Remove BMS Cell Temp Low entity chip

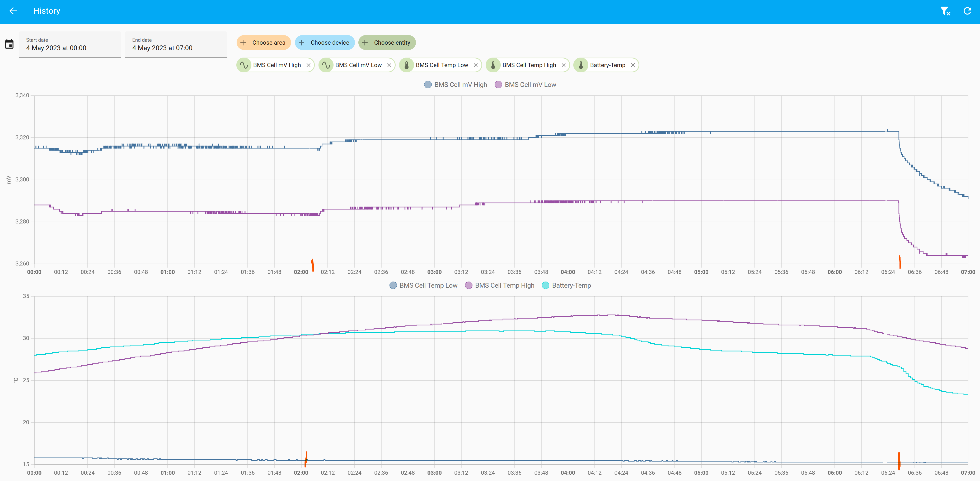(x=476, y=65)
